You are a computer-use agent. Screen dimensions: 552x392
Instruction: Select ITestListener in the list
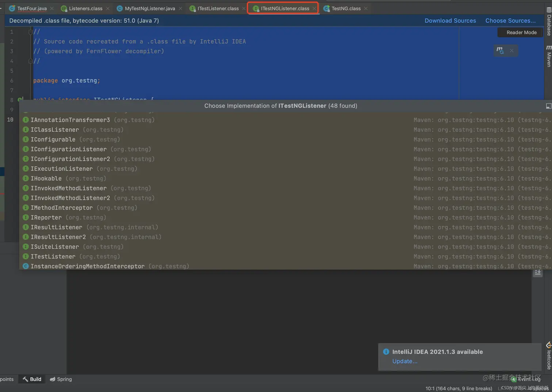coord(285,257)
